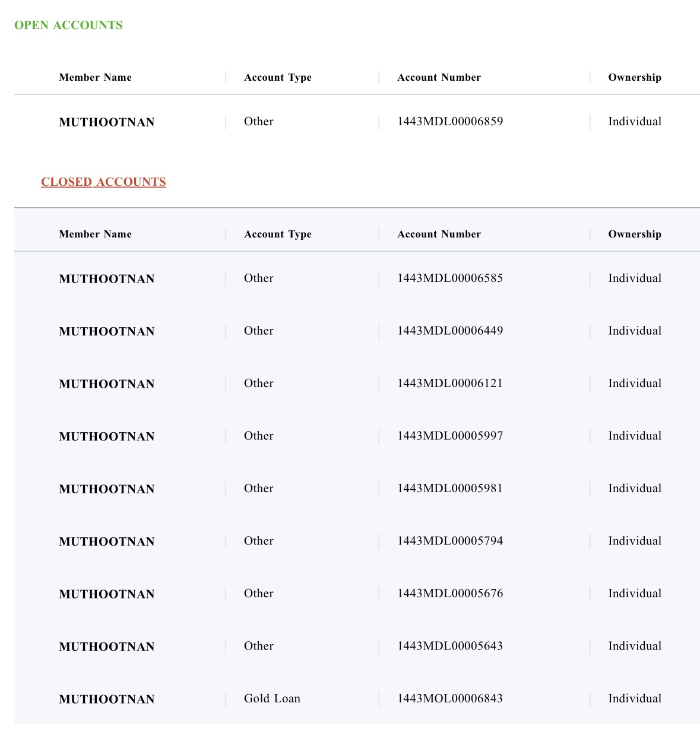This screenshot has width=700, height=735.
Task: Open the CLOSED ACCOUNTS link
Action: (103, 182)
